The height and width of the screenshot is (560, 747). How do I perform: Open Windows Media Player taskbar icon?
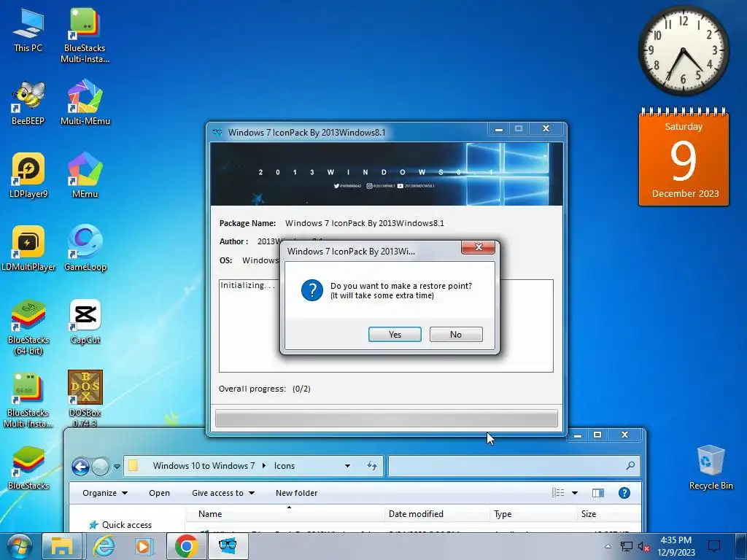[144, 546]
